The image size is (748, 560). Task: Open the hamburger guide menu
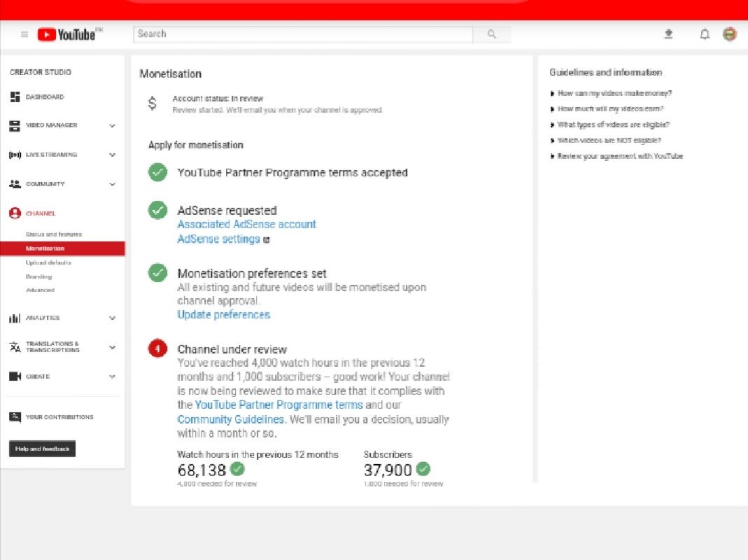[x=24, y=34]
